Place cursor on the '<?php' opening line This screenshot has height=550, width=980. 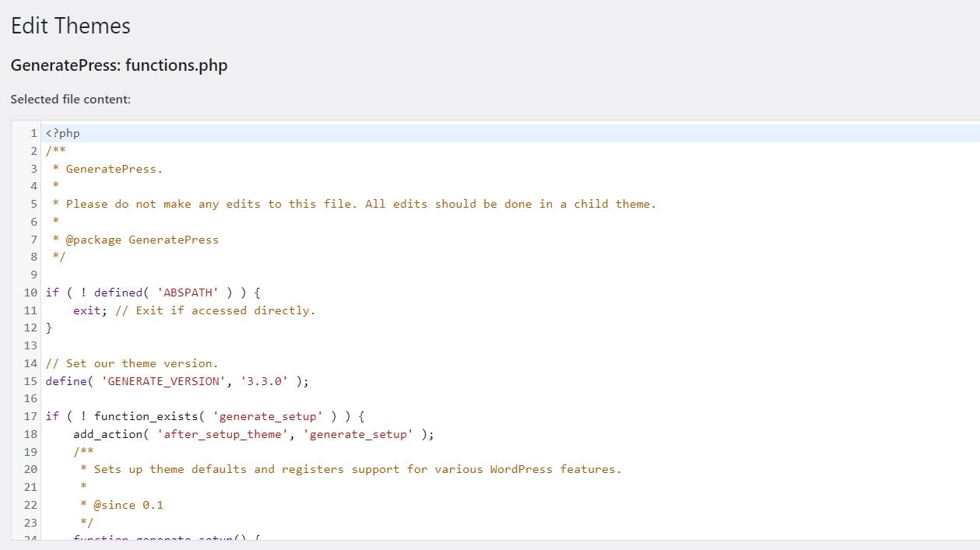(63, 133)
